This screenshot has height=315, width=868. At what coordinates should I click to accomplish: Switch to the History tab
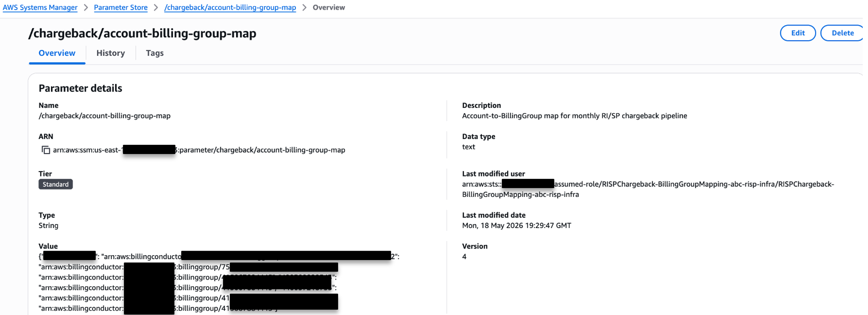pyautogui.click(x=111, y=53)
